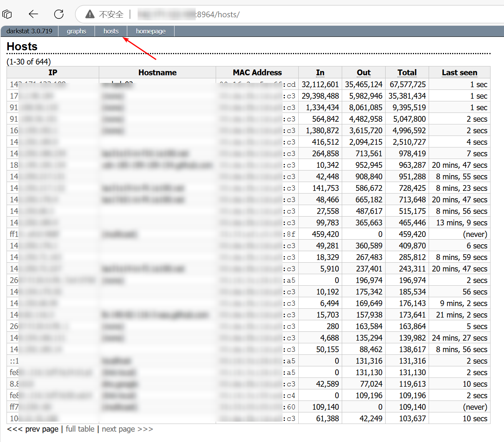Sort hosts by Last seen column
This screenshot has width=504, height=442.
(459, 73)
